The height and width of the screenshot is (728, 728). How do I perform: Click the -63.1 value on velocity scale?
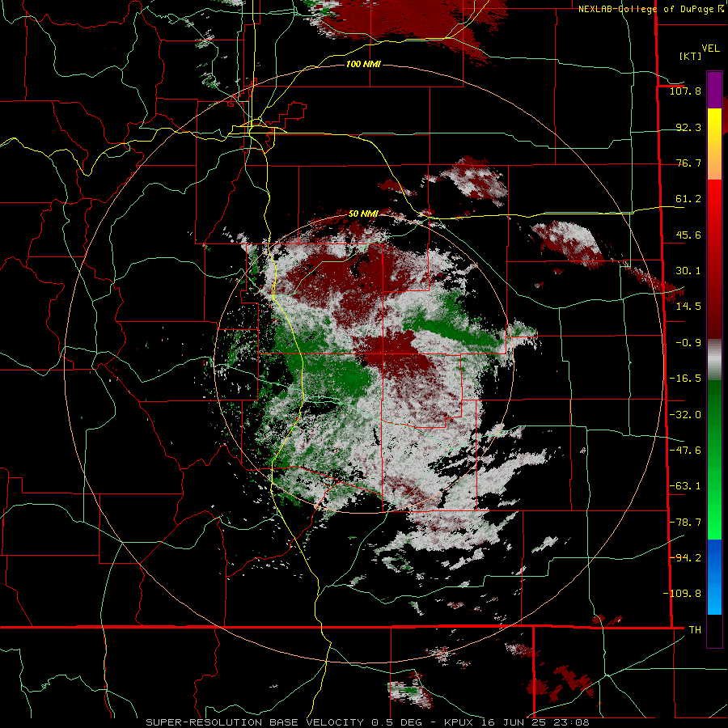coord(685,486)
